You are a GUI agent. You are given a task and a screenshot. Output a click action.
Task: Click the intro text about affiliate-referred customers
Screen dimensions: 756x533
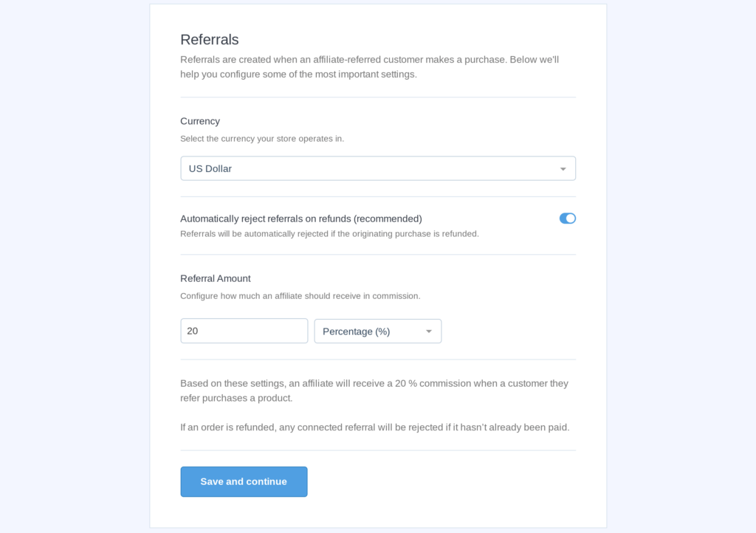point(369,67)
